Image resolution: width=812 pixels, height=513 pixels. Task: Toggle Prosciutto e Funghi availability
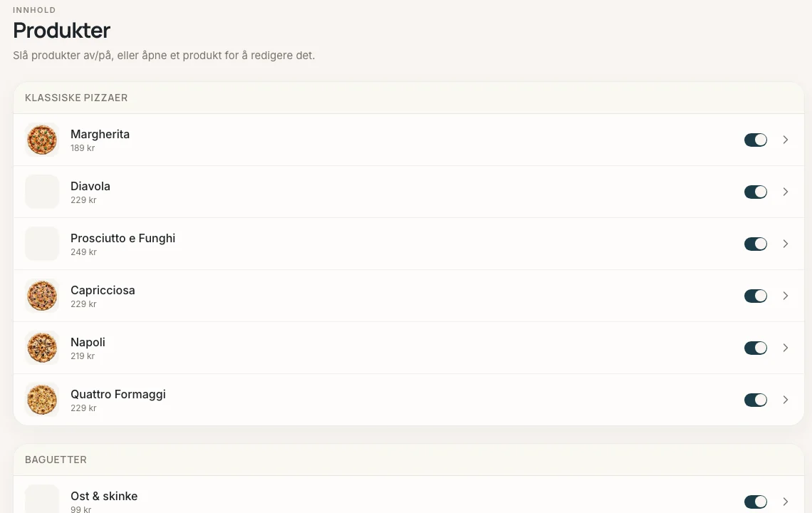point(756,244)
